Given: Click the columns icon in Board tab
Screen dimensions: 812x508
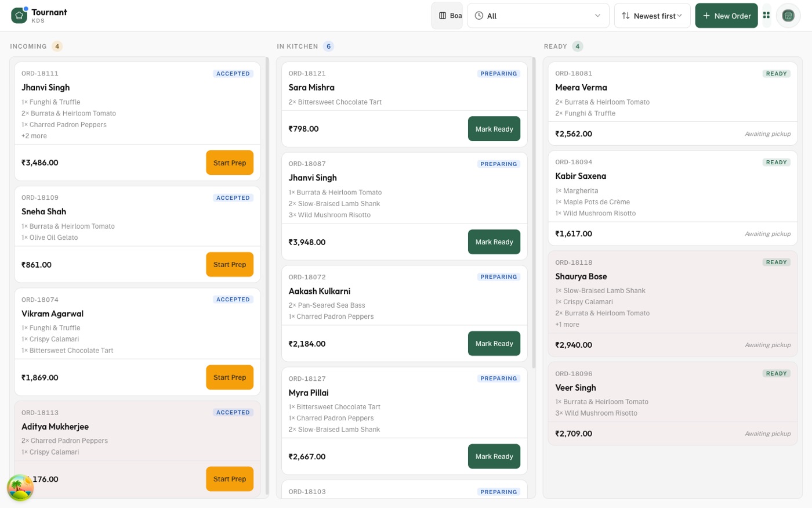Looking at the screenshot, I should click(443, 16).
